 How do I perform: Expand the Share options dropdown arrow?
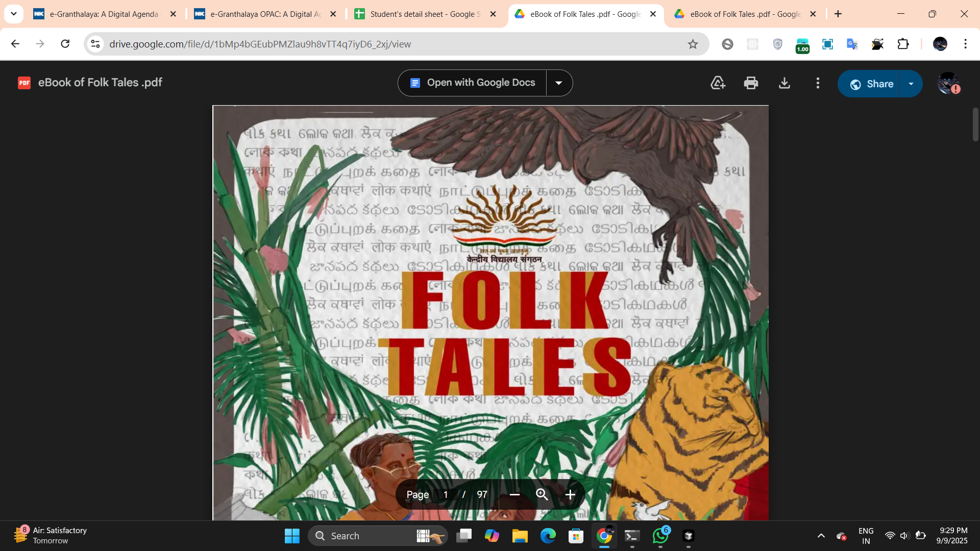click(x=911, y=84)
